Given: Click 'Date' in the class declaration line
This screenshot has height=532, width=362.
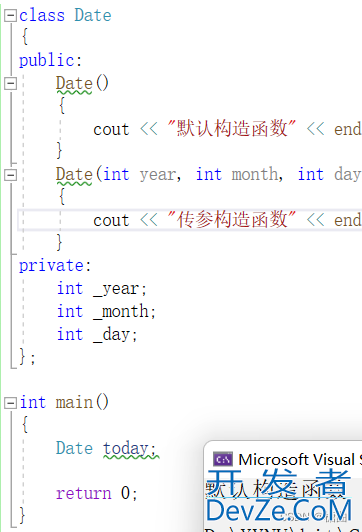Looking at the screenshot, I should click(x=93, y=16).
